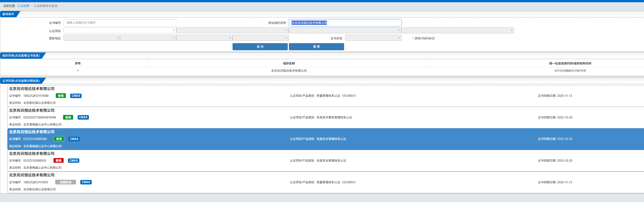Open the fourth 认证项目 dropdown
Screen dimensions: 644x202
pyautogui.click(x=457, y=30)
